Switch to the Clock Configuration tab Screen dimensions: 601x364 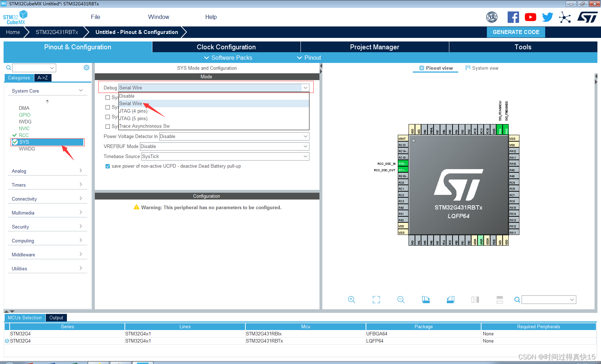(226, 47)
